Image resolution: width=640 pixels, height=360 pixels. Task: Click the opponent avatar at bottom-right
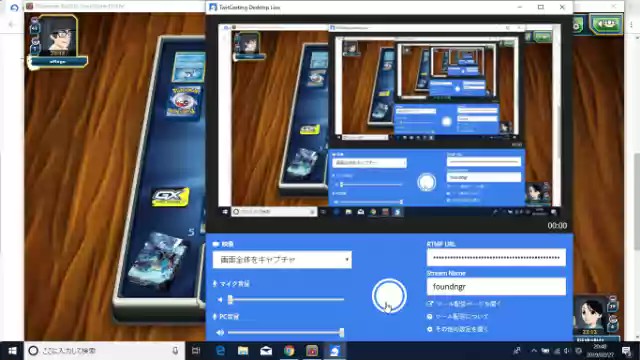[591, 316]
